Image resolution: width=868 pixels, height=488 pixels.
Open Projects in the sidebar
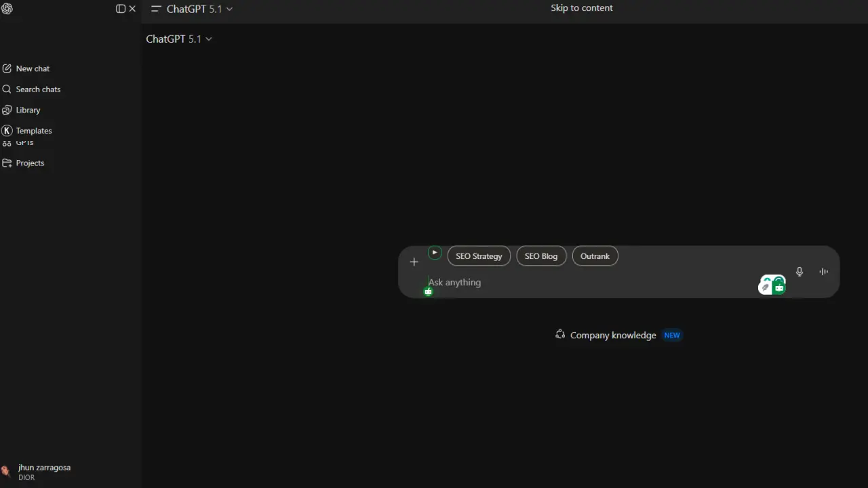[x=30, y=163]
